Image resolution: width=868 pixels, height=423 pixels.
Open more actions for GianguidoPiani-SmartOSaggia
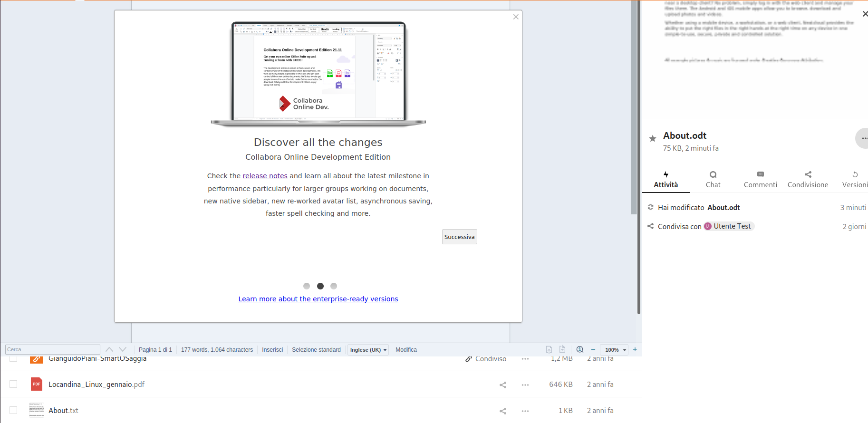[525, 359]
